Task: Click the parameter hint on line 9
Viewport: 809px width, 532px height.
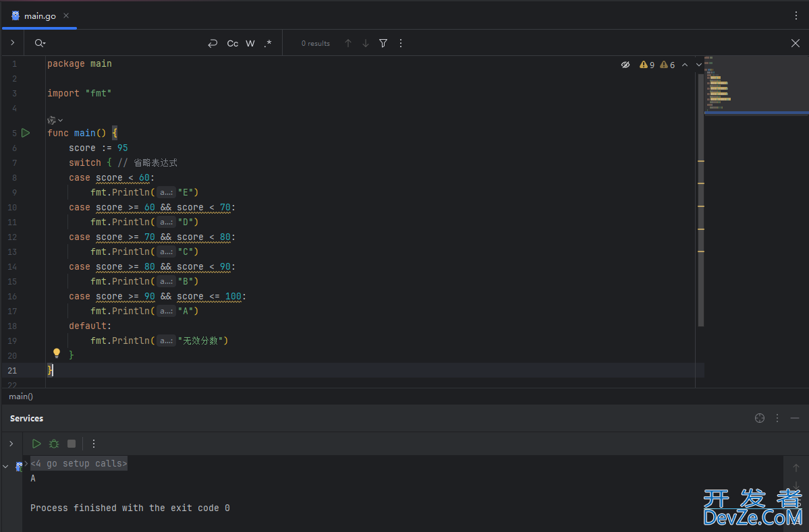Action: coord(166,192)
